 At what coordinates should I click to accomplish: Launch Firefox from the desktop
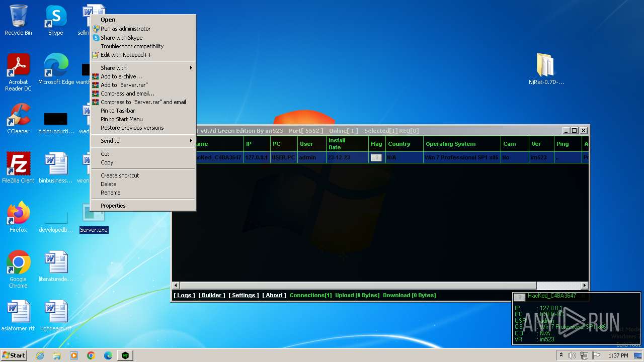[18, 217]
